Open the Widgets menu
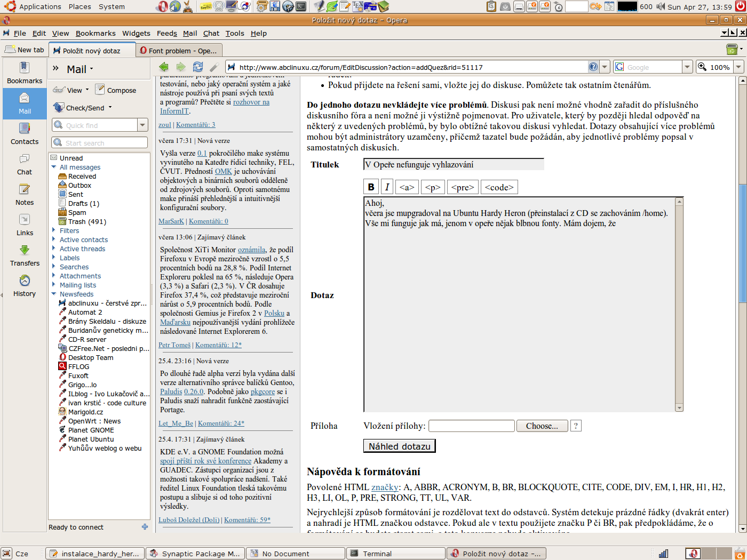 point(136,33)
